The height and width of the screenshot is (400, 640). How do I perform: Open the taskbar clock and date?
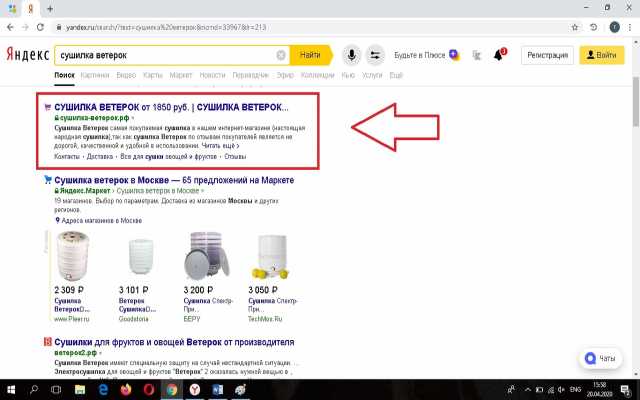(x=600, y=390)
